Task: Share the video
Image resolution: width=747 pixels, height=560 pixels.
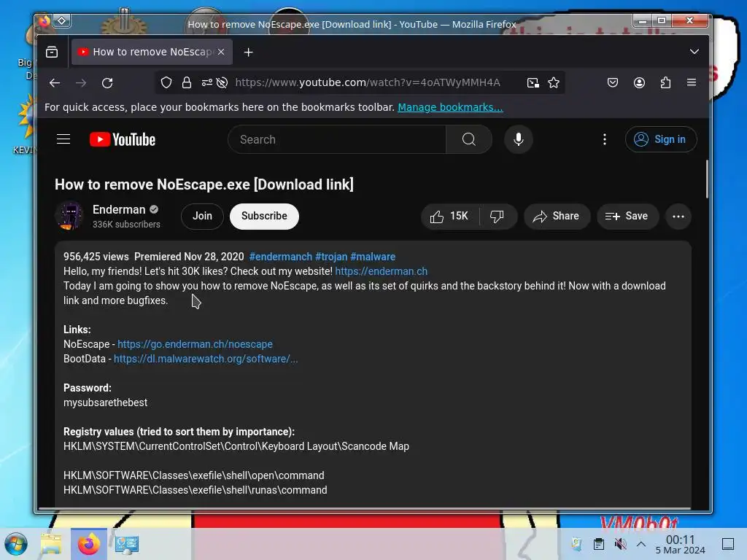Action: pyautogui.click(x=557, y=216)
